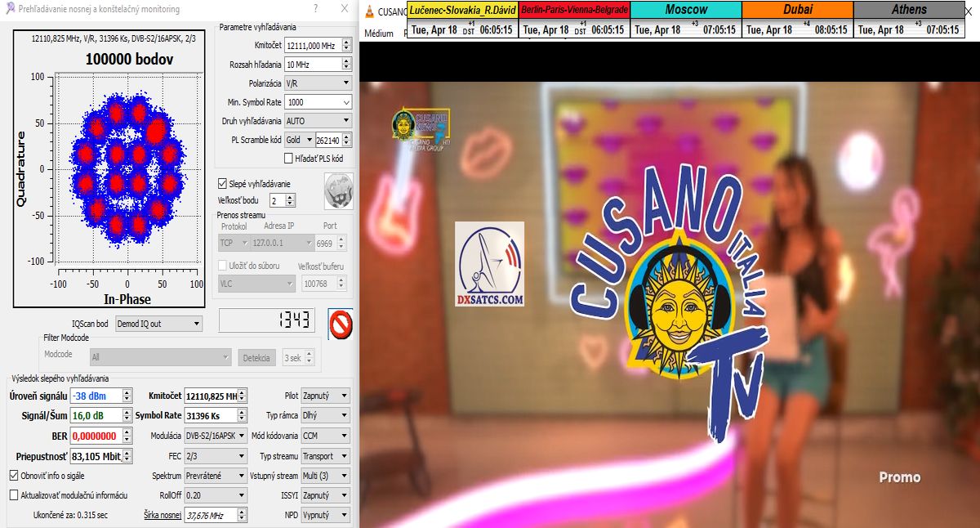Image resolution: width=980 pixels, height=528 pixels.
Task: Open the Médium menu in VLC
Action: (379, 34)
